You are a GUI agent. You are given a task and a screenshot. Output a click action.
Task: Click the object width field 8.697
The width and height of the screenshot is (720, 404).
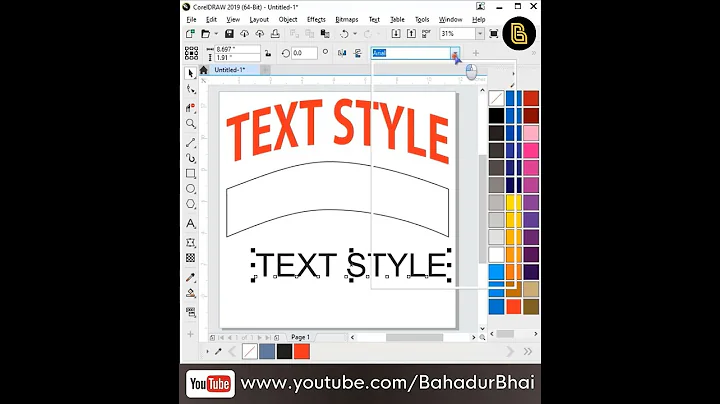pos(237,49)
